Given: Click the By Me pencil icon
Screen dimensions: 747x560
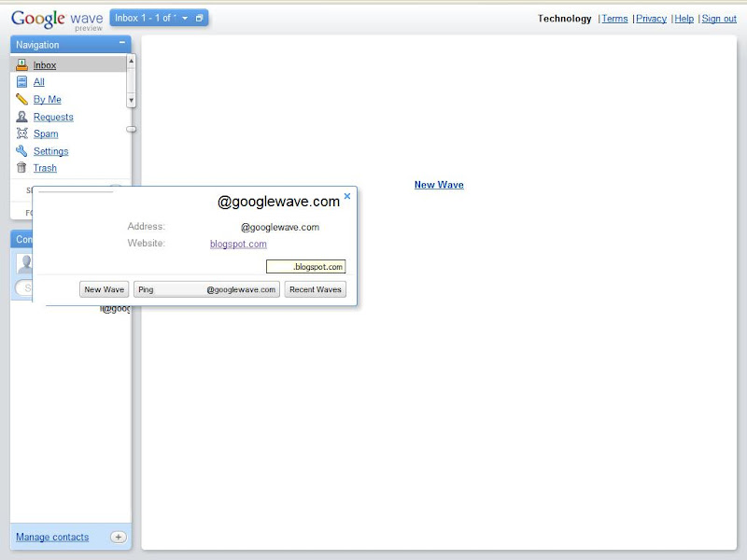Looking at the screenshot, I should coord(21,99).
